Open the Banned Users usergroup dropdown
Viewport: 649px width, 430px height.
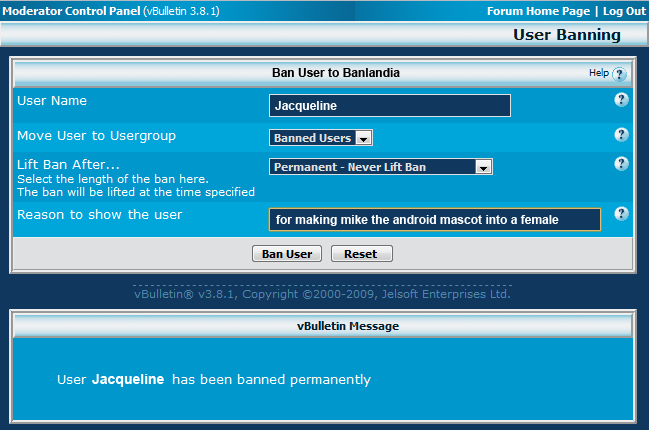tap(321, 138)
